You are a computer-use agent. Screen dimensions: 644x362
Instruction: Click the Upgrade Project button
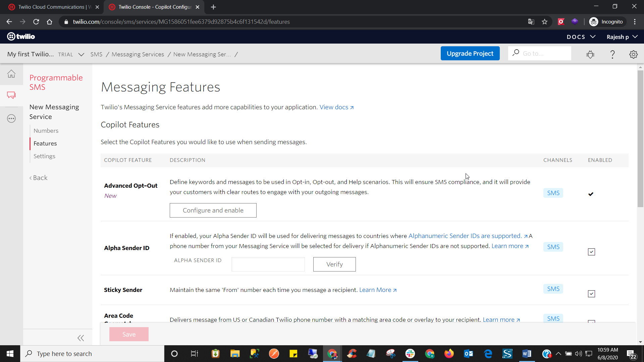[x=470, y=54]
